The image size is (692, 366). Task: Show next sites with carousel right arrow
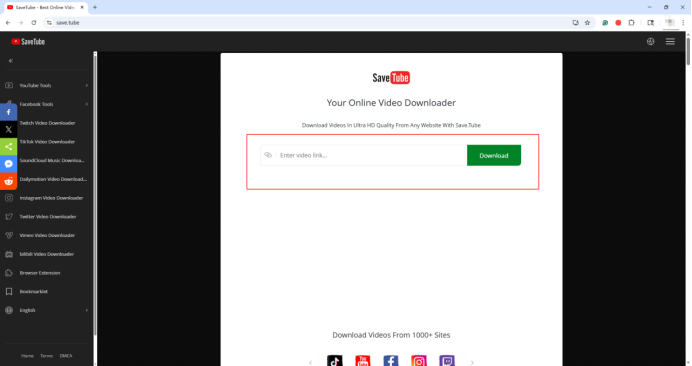pyautogui.click(x=472, y=362)
